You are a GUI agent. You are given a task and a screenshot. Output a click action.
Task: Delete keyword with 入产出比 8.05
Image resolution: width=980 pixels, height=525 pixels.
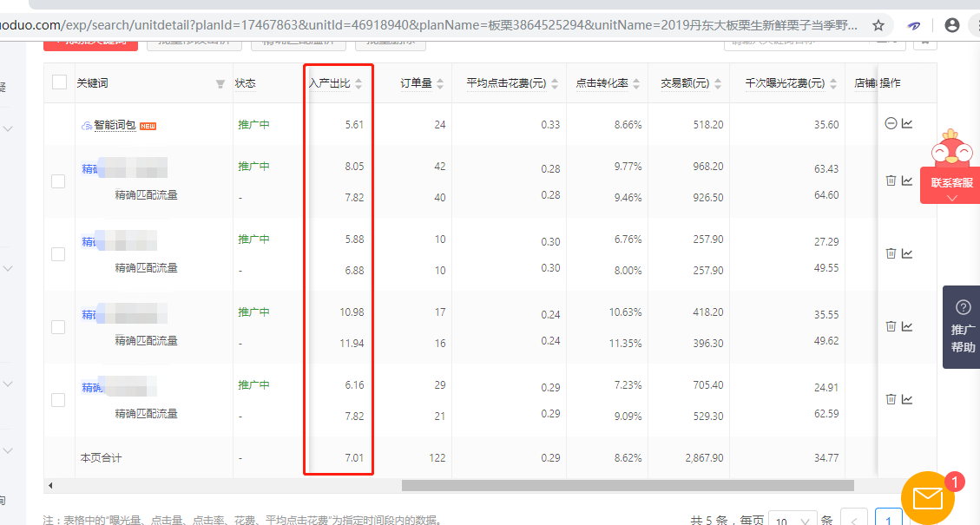pos(891,180)
